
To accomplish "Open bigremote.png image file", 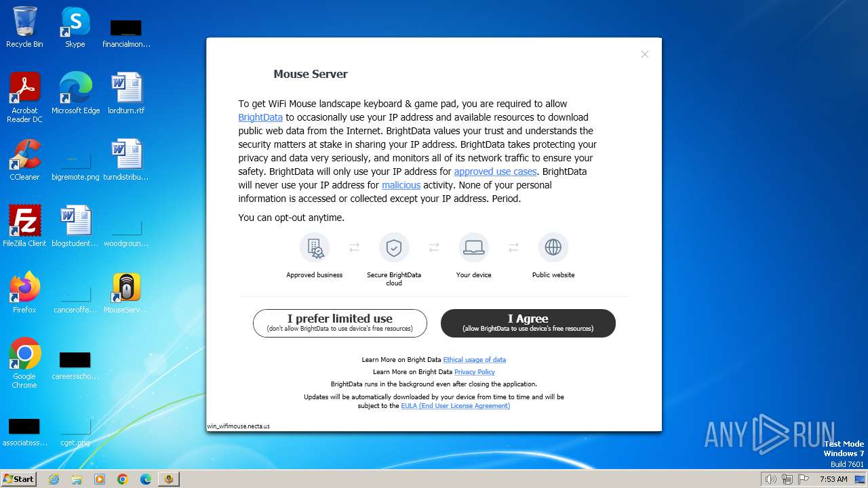I will [75, 166].
